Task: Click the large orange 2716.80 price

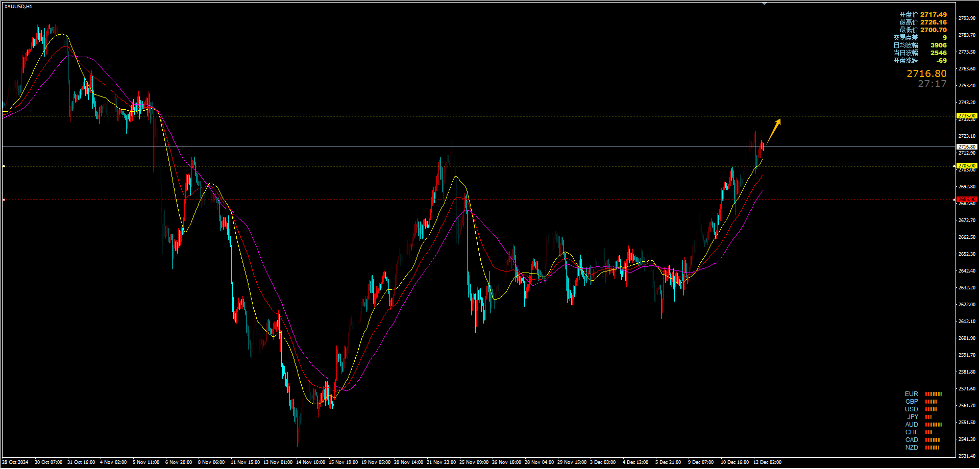Action: click(x=926, y=74)
